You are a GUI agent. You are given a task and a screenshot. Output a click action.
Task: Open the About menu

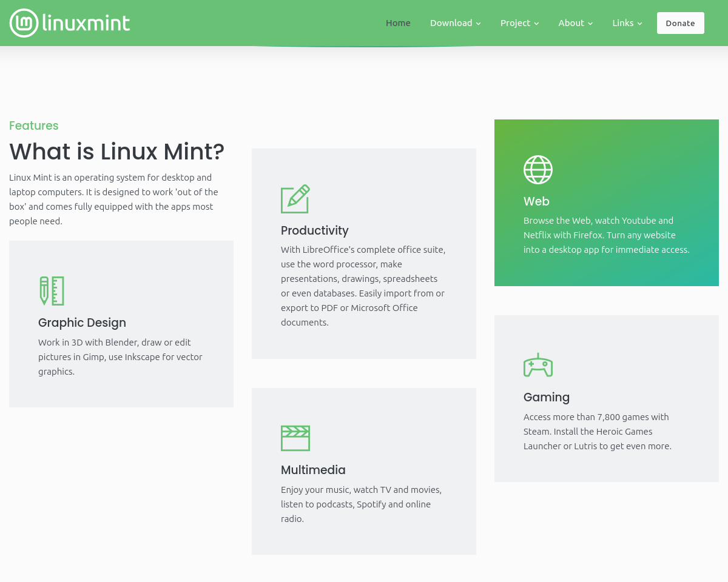click(576, 23)
